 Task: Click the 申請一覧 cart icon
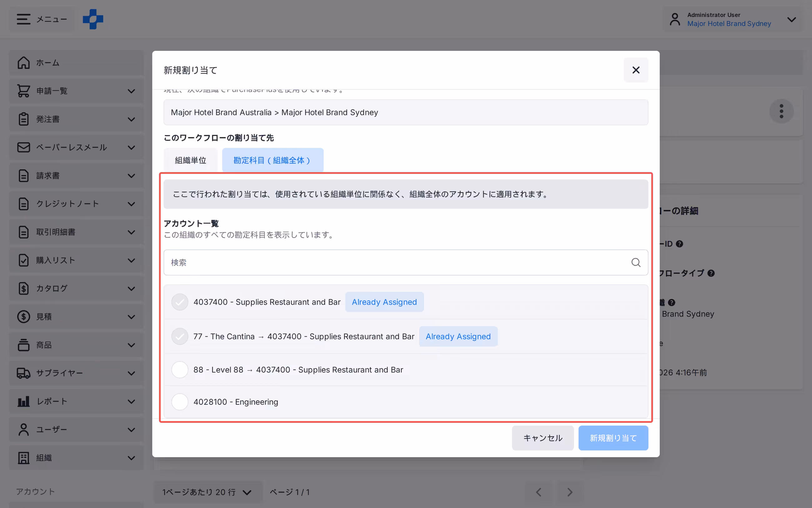23,91
